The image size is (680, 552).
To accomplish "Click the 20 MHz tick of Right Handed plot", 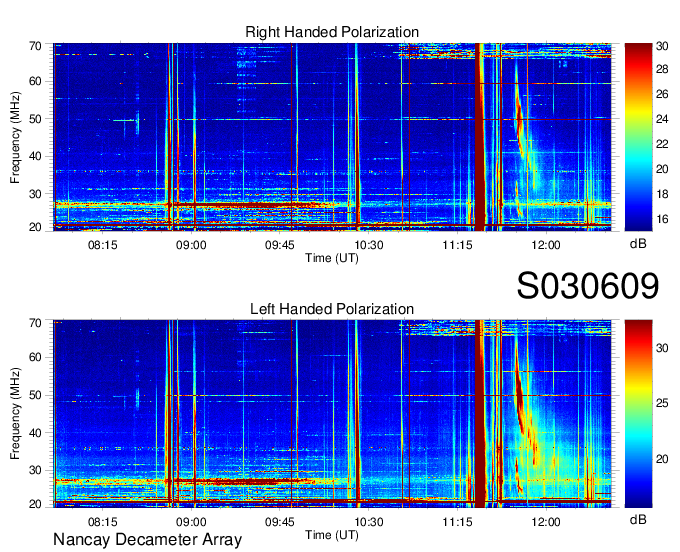I will click(x=35, y=227).
